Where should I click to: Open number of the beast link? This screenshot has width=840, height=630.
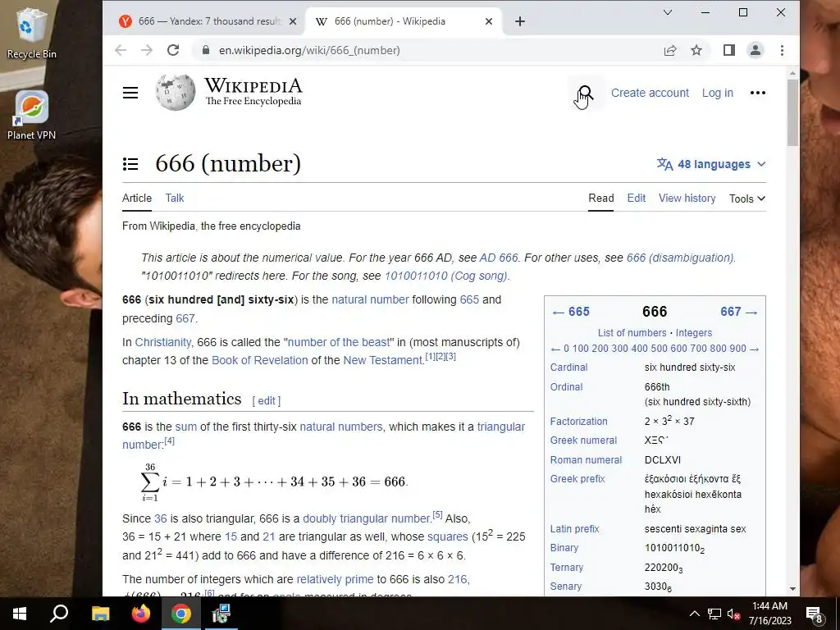coord(339,342)
